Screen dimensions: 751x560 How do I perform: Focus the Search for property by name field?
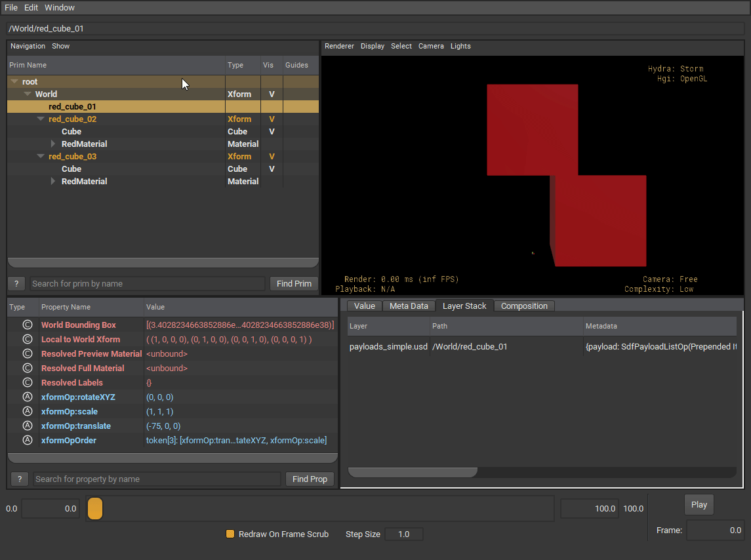[157, 479]
